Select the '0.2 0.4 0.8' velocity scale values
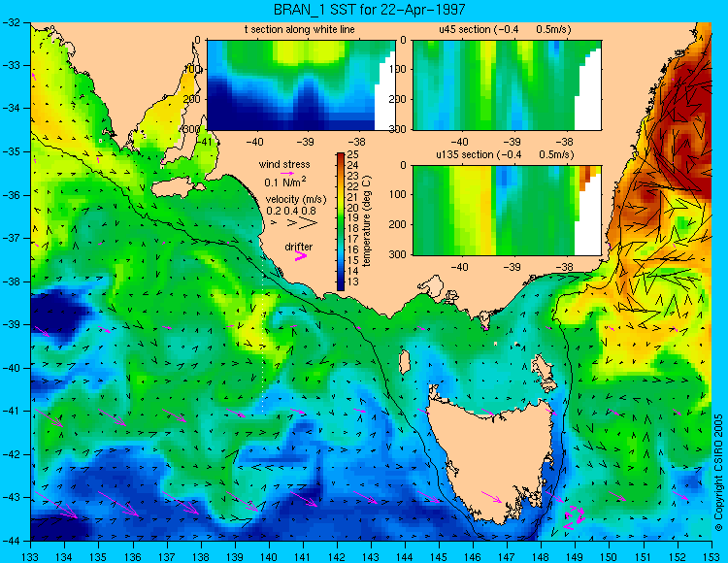 pos(290,211)
